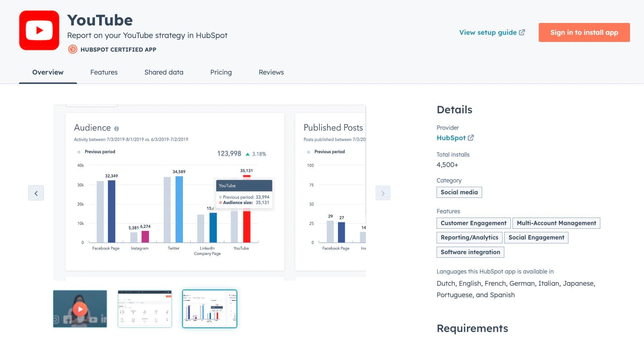This screenshot has width=644, height=342.
Task: Open the Reviews tab
Action: click(x=271, y=72)
